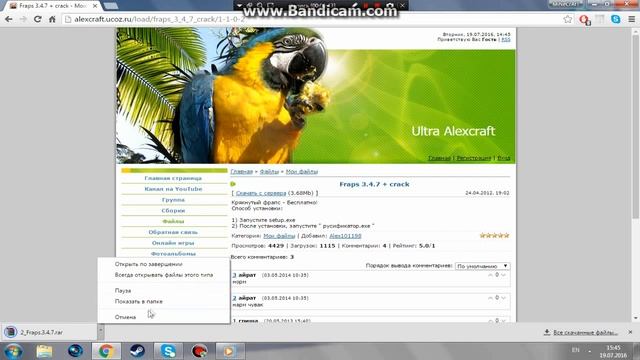
Task: Open the 'Группа' sidebar link
Action: click(173, 200)
